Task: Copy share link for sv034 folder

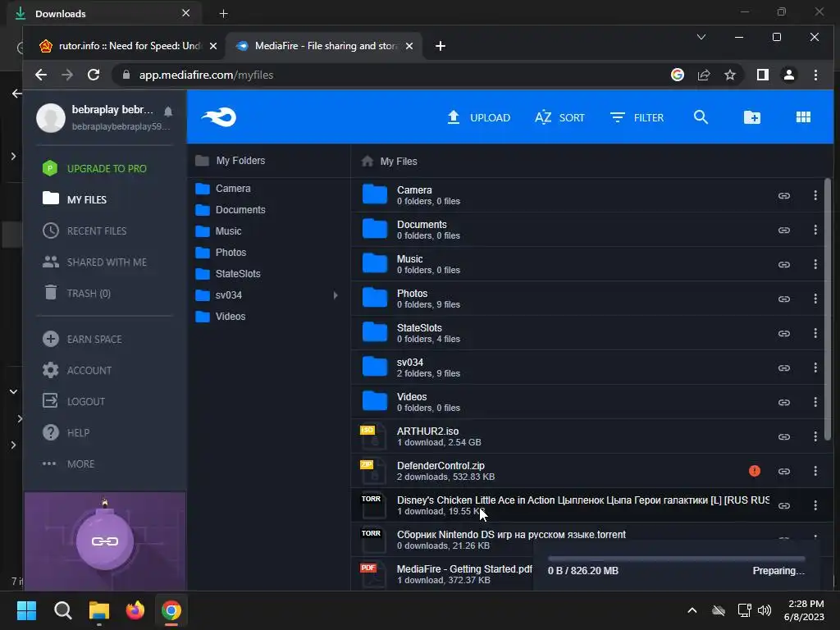Action: click(783, 368)
